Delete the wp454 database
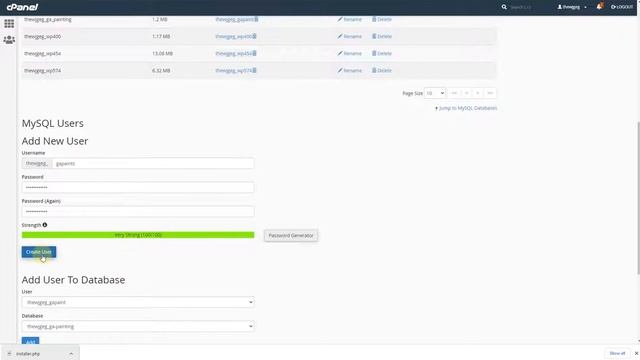This screenshot has width=640, height=360. pyautogui.click(x=382, y=53)
